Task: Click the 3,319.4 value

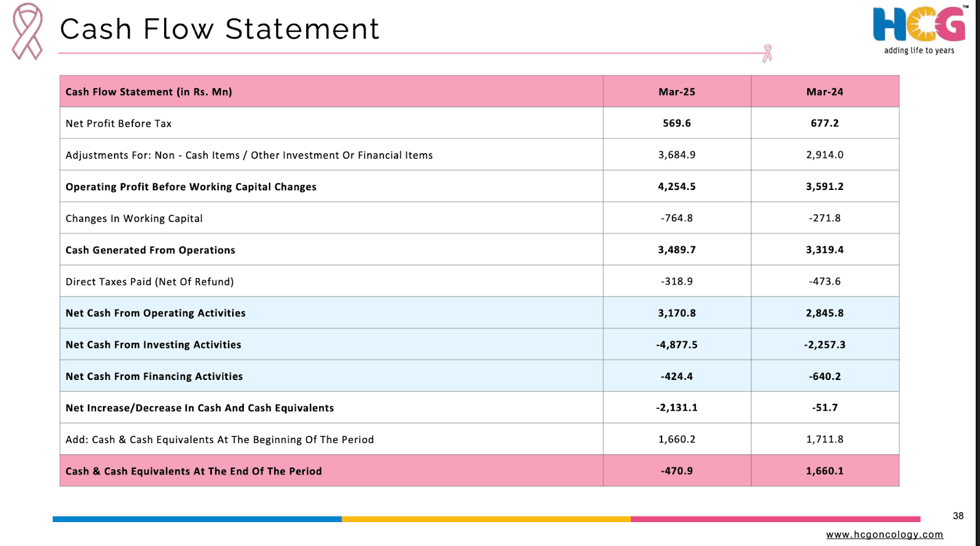Action: (824, 250)
